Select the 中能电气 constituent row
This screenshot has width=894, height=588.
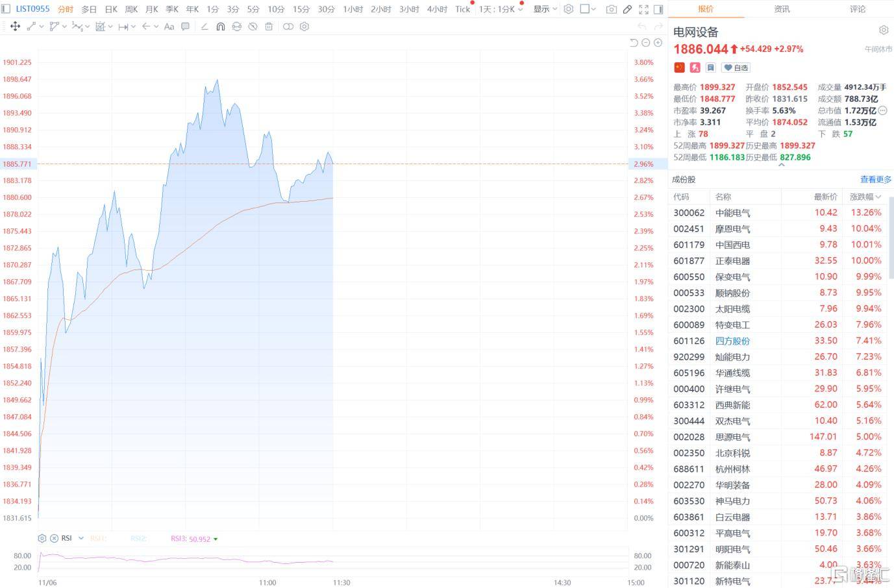pos(778,213)
